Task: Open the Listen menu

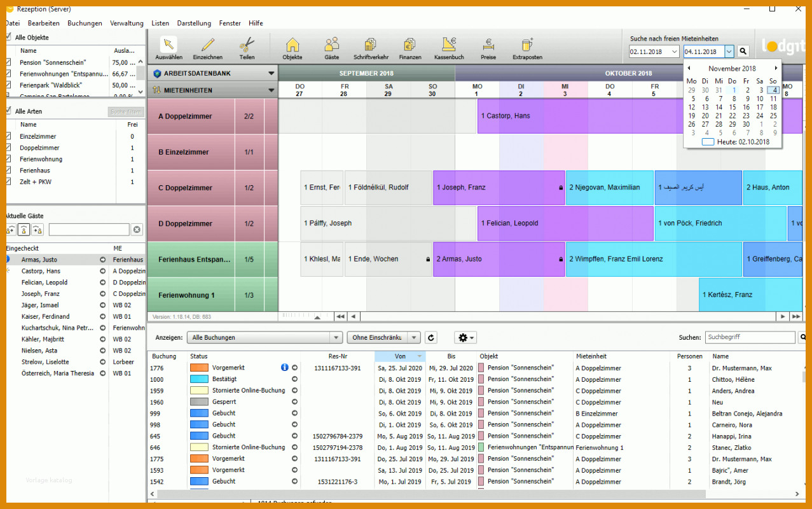Action: click(160, 23)
